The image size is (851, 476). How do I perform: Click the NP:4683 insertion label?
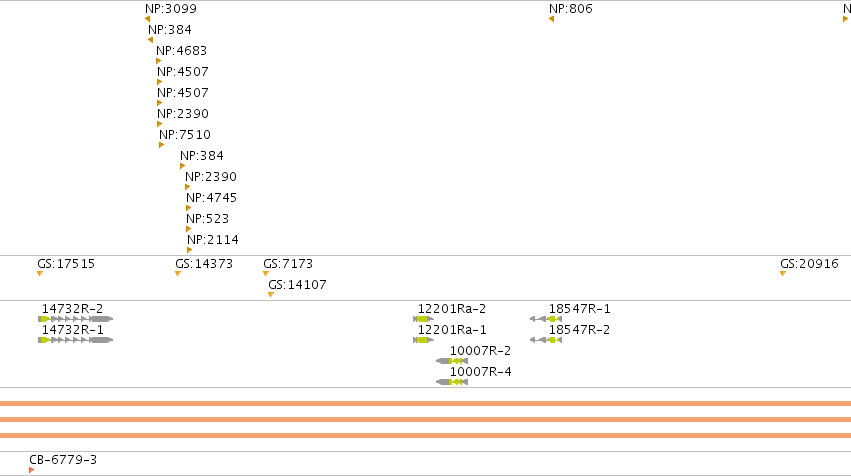pos(181,50)
